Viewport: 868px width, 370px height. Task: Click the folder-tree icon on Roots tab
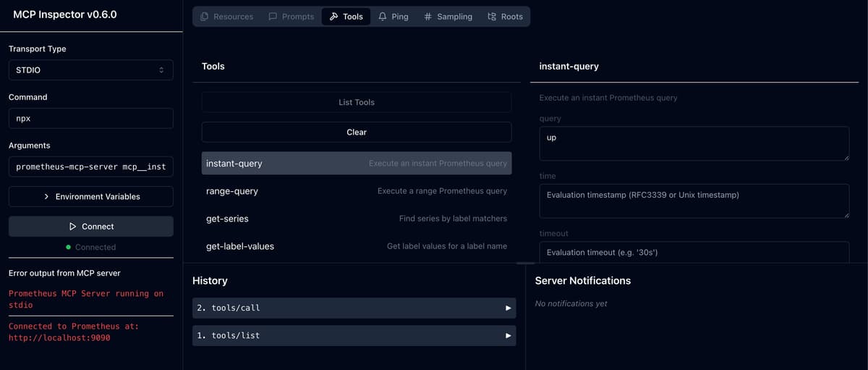click(492, 17)
